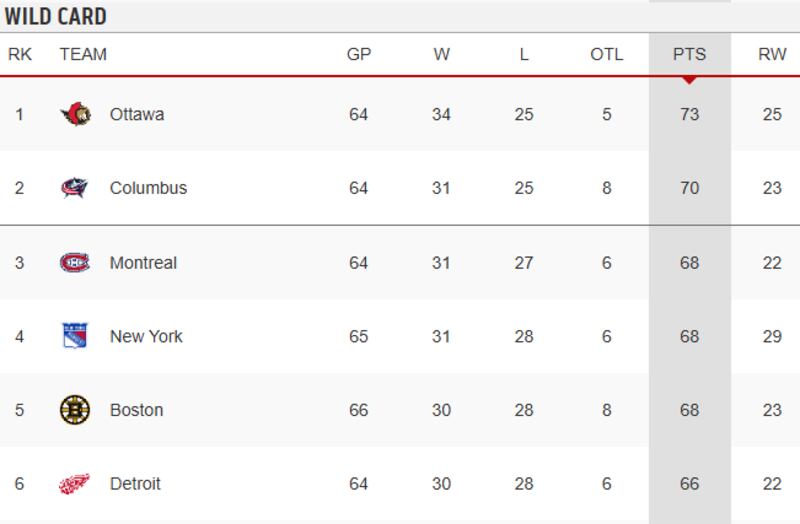This screenshot has height=524, width=800.
Task: Select the Boston team name
Action: click(x=136, y=410)
